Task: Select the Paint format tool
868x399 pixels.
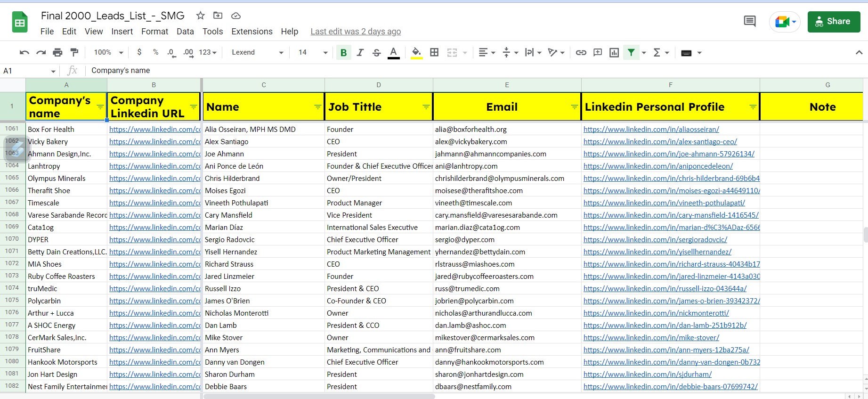Action: click(x=74, y=52)
